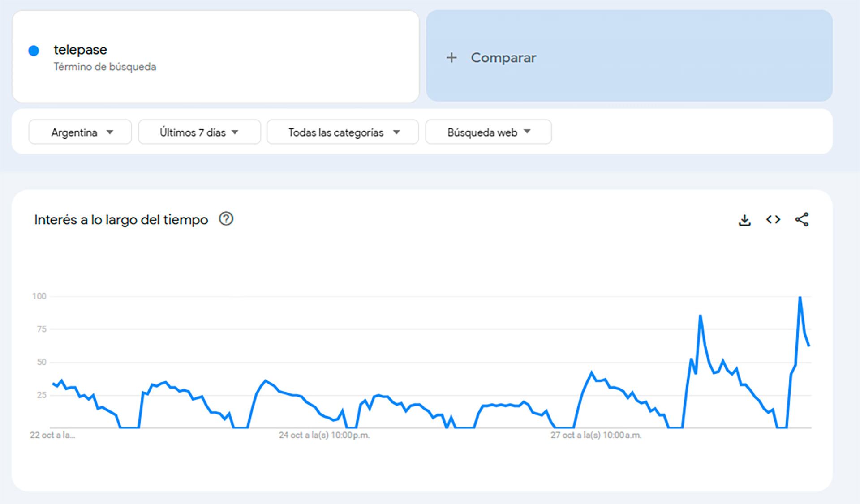The height and width of the screenshot is (504, 860).
Task: Open the Todas las categorías dropdown
Action: [342, 132]
